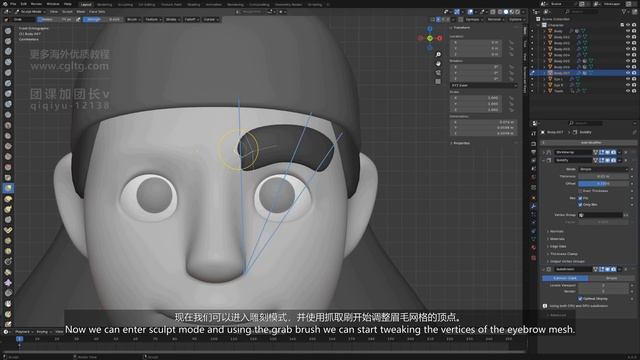640x360 pixels.
Task: Expand the Properties section in sidebar
Action: click(461, 143)
